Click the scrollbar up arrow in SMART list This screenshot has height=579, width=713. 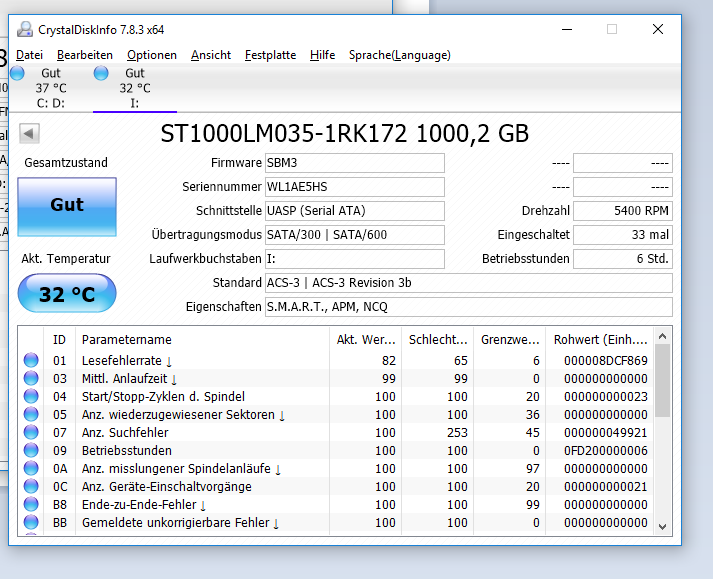click(663, 337)
